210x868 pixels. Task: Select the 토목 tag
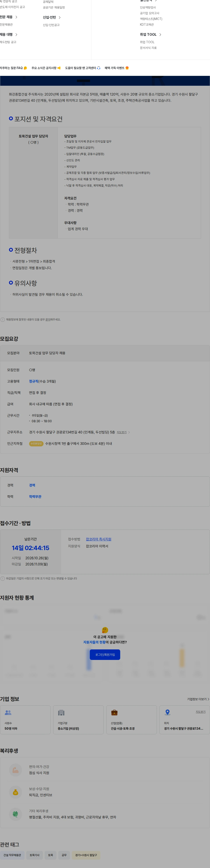[x=50, y=855]
